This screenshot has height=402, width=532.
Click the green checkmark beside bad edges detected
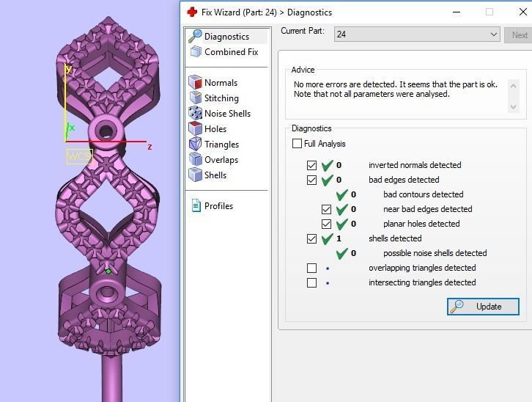click(x=327, y=180)
